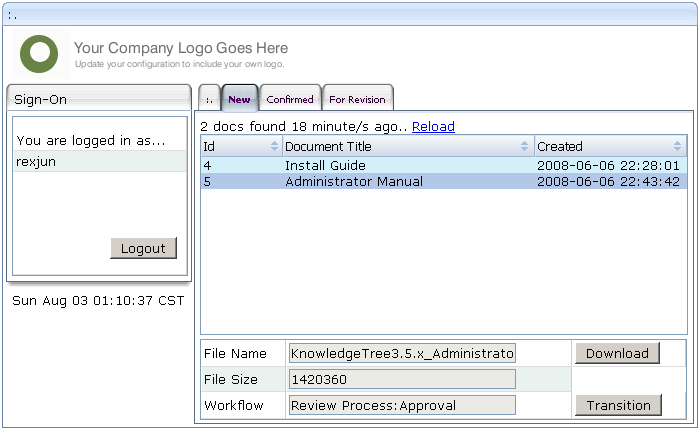Click the Transition workflow button
Image resolution: width=700 pixels, height=430 pixels.
618,405
